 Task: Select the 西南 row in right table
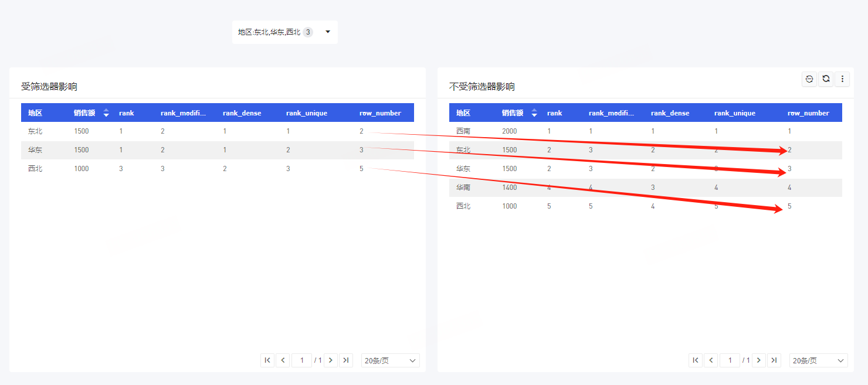click(x=463, y=131)
